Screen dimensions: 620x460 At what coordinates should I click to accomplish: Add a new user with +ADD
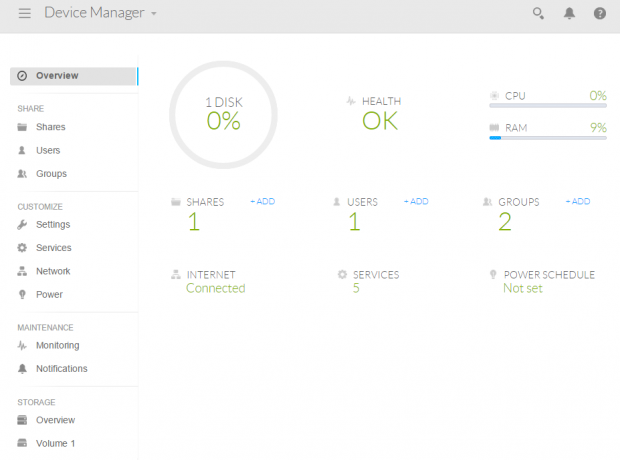click(416, 201)
